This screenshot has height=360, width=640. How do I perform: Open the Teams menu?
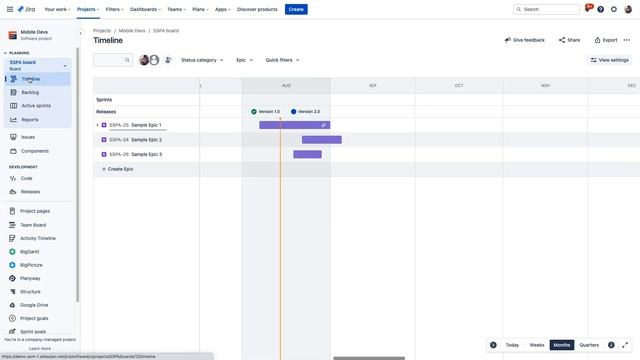176,9
